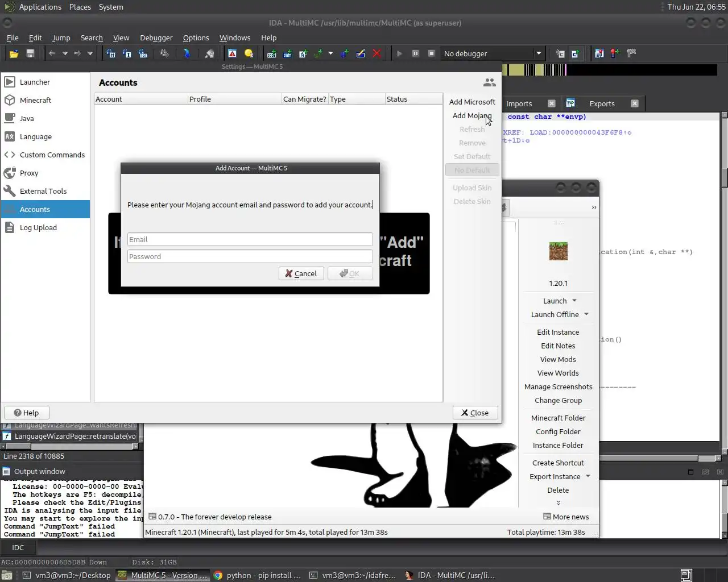Viewport: 728px width, 582px height.
Task: Click the C icon with green arrow
Action: 575,53
